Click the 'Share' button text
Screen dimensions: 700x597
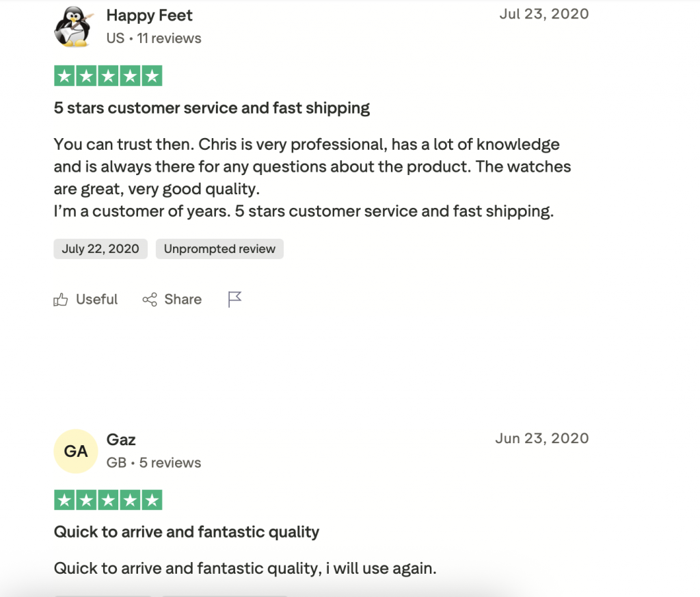pyautogui.click(x=183, y=300)
